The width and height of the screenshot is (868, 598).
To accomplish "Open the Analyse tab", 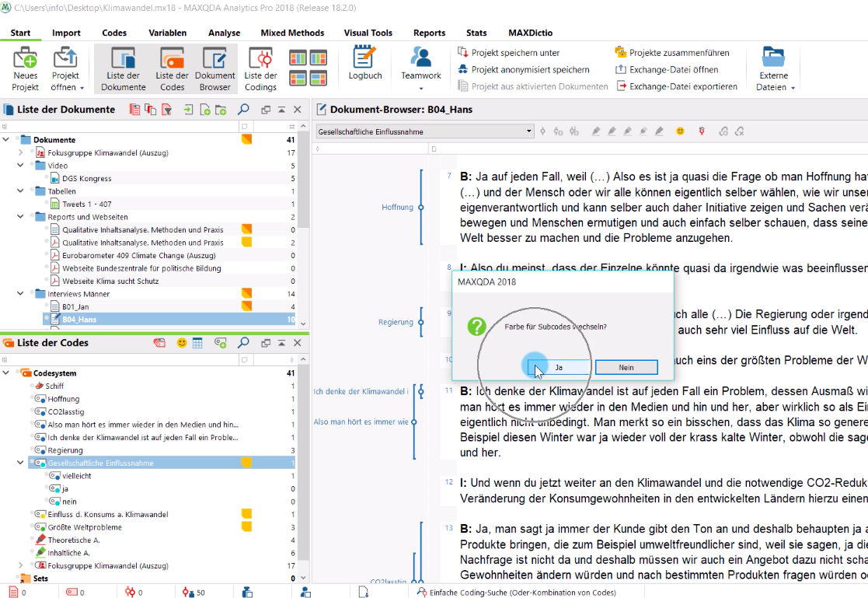I will pyautogui.click(x=225, y=33).
